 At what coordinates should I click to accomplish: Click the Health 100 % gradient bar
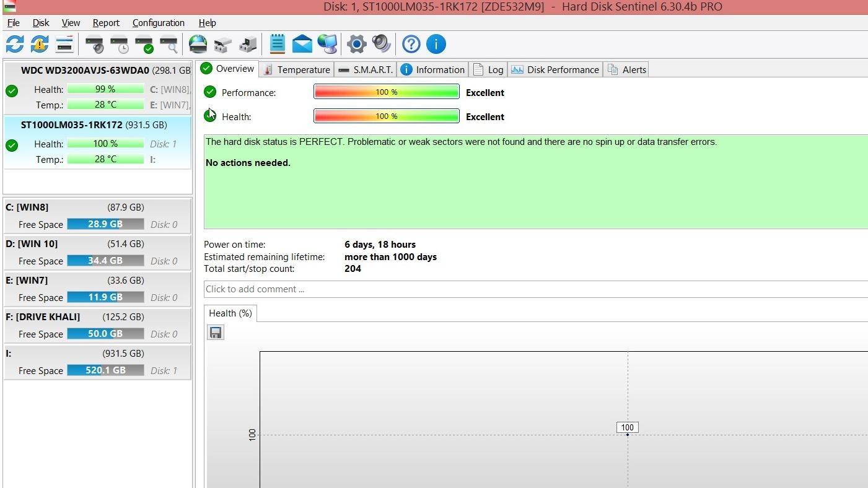click(x=386, y=116)
